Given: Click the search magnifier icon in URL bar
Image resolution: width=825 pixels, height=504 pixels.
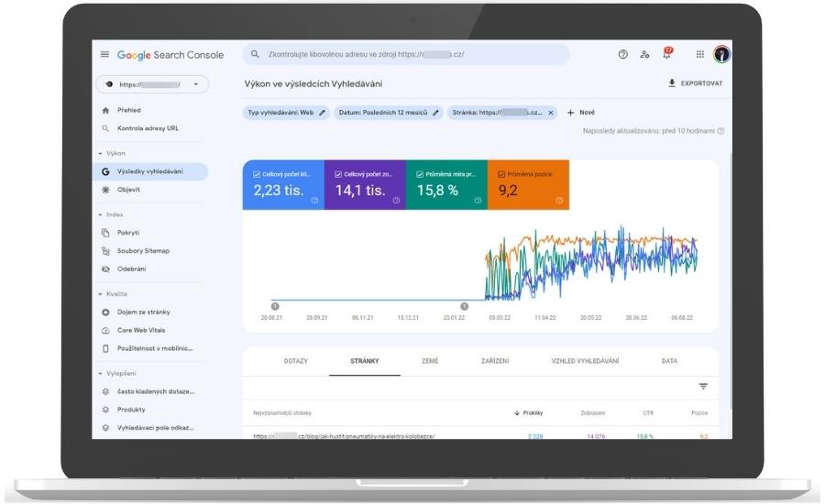Looking at the screenshot, I should (255, 54).
